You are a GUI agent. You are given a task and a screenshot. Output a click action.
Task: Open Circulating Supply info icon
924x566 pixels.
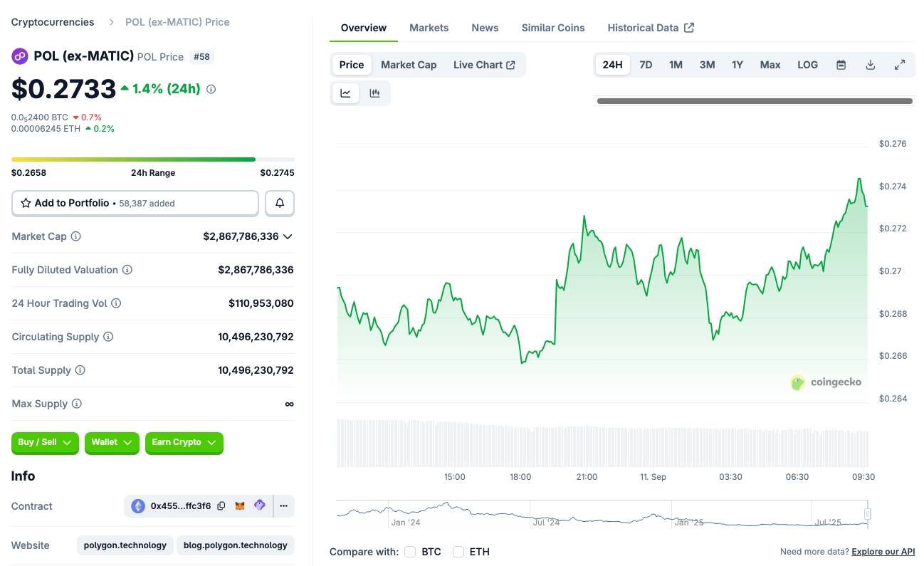pyautogui.click(x=108, y=337)
